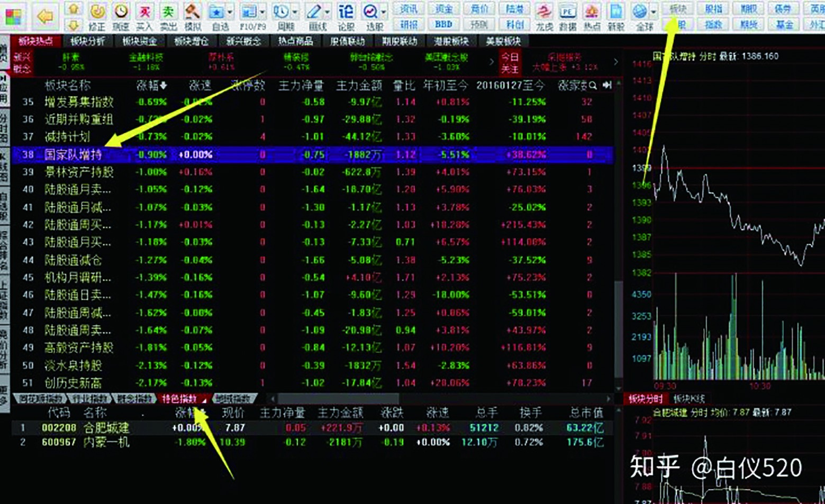Click the 资讯 button in toolbar
The height and width of the screenshot is (504, 825).
point(409,9)
